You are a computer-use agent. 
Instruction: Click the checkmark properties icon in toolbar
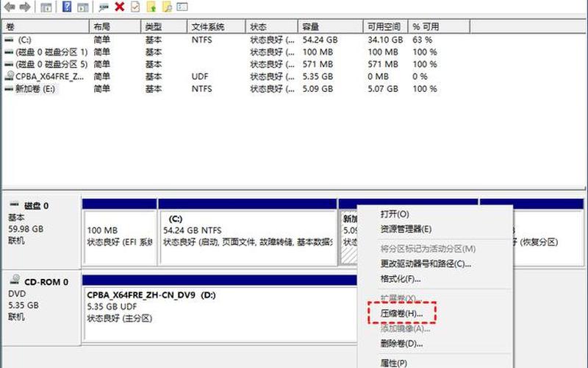[x=135, y=7]
